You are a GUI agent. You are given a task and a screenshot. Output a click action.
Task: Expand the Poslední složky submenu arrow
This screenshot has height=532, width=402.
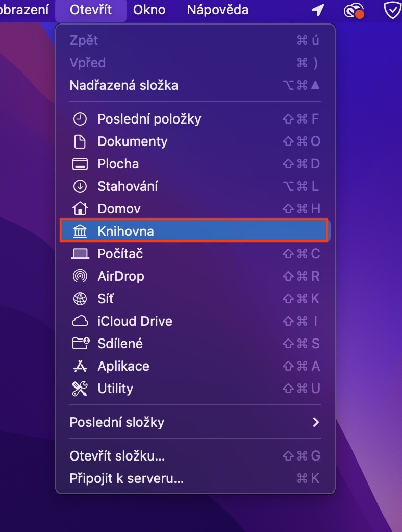click(x=316, y=422)
